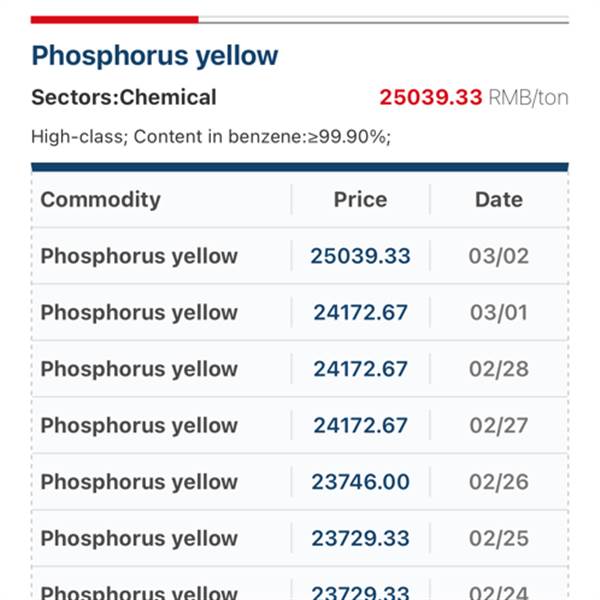Select the 02/25 date cell
This screenshot has width=600, height=600.
499,539
